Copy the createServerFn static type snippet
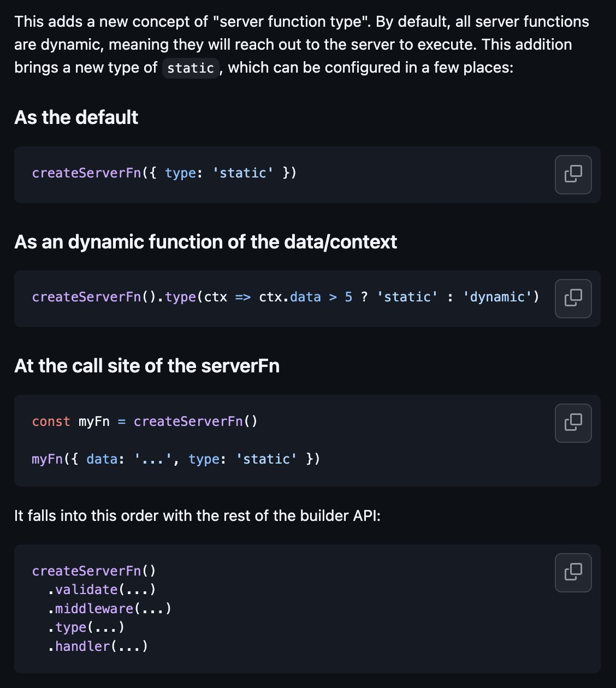Screen dimensions: 616x688 (573, 175)
